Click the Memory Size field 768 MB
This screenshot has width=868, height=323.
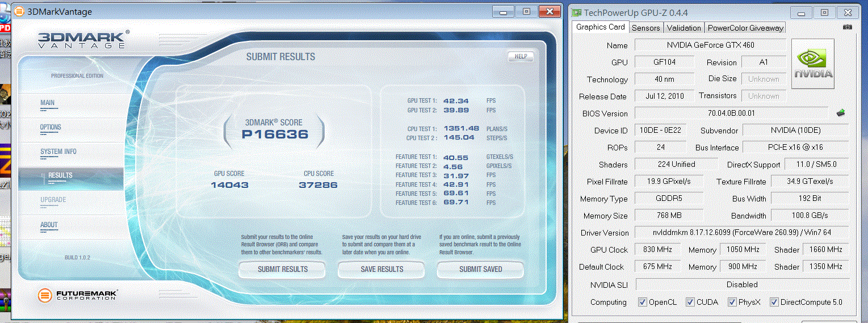pyautogui.click(x=668, y=215)
